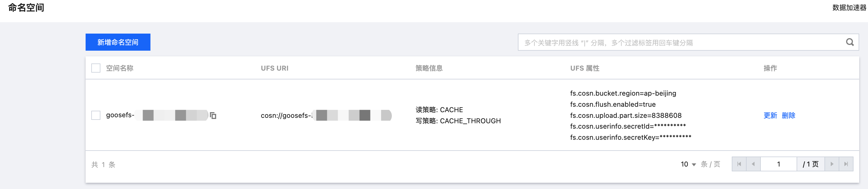Screen dimensions: 868x189
Task: Go to the previous page
Action: click(753, 164)
